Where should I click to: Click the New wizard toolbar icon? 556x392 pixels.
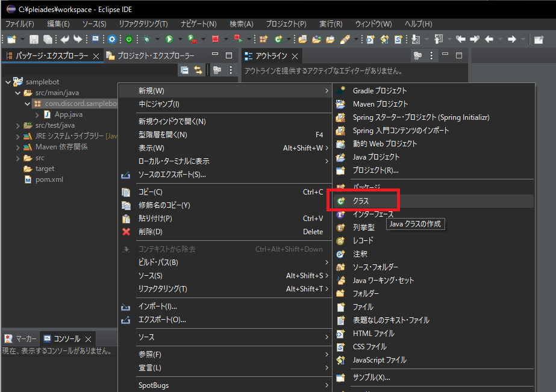click(x=11, y=39)
